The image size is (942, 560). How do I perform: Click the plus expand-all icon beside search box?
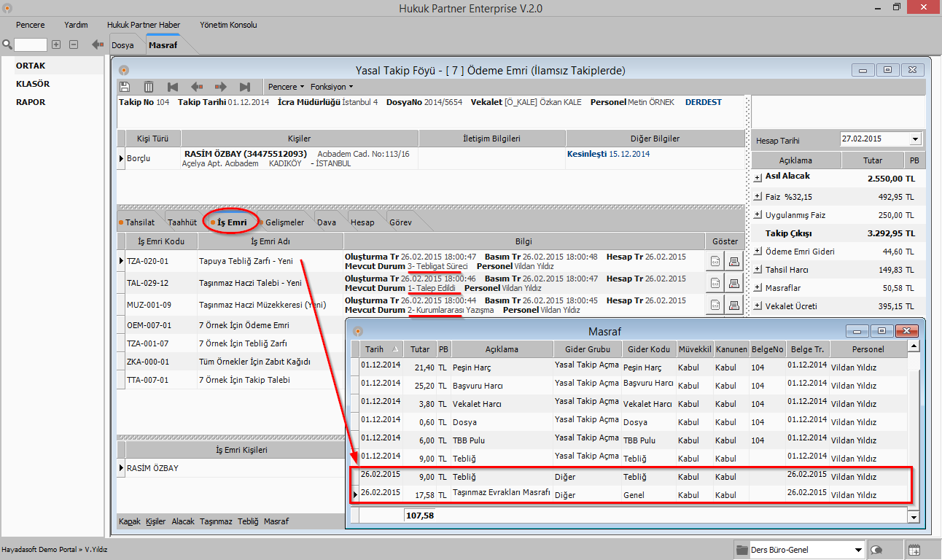coord(56,44)
